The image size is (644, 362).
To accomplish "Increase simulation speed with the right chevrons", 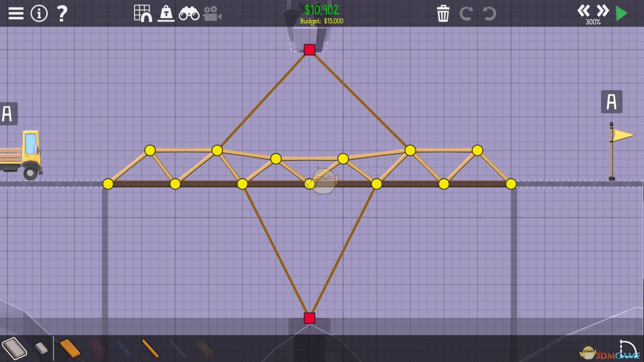I will [x=603, y=11].
